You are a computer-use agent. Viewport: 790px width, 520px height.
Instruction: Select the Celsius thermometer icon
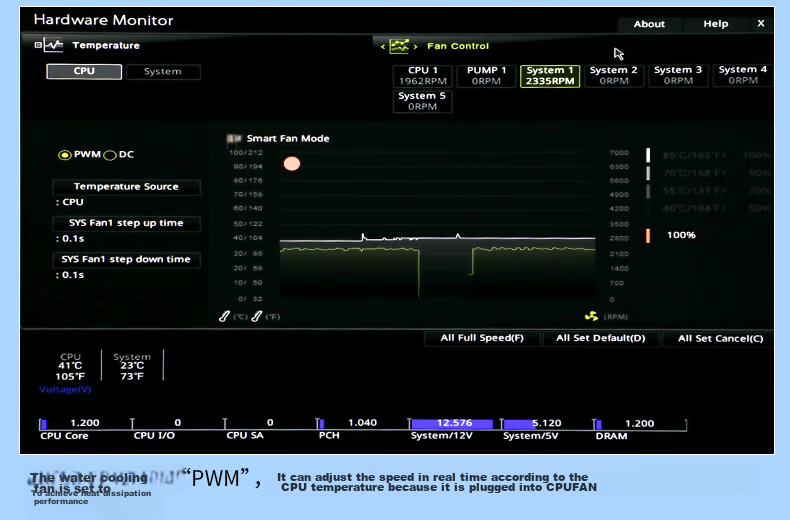[x=224, y=316]
